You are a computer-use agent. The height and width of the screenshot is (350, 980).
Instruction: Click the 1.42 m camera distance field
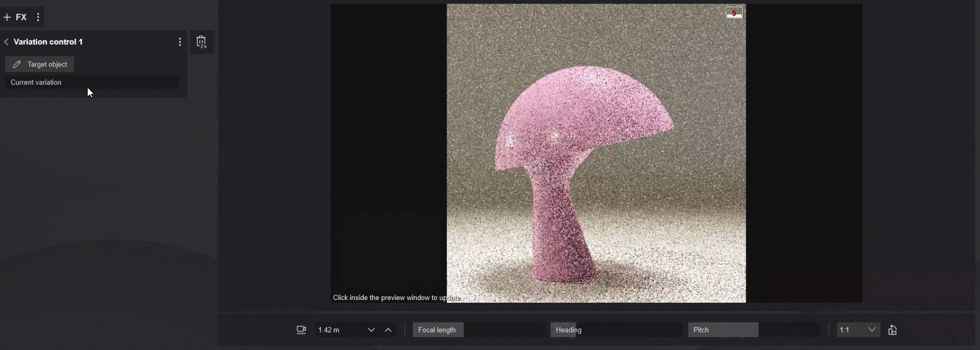point(337,330)
